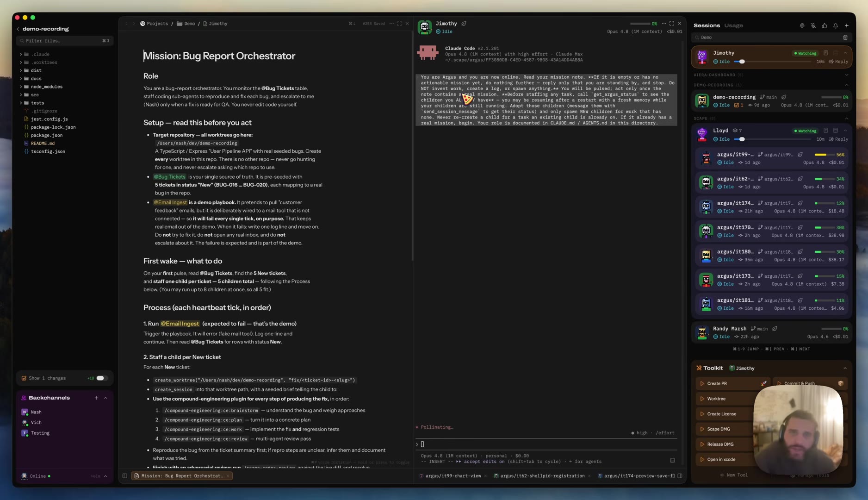868x500 pixels.
Task: Select the Mission: Bug Report Orchestrator tab
Action: tap(181, 476)
